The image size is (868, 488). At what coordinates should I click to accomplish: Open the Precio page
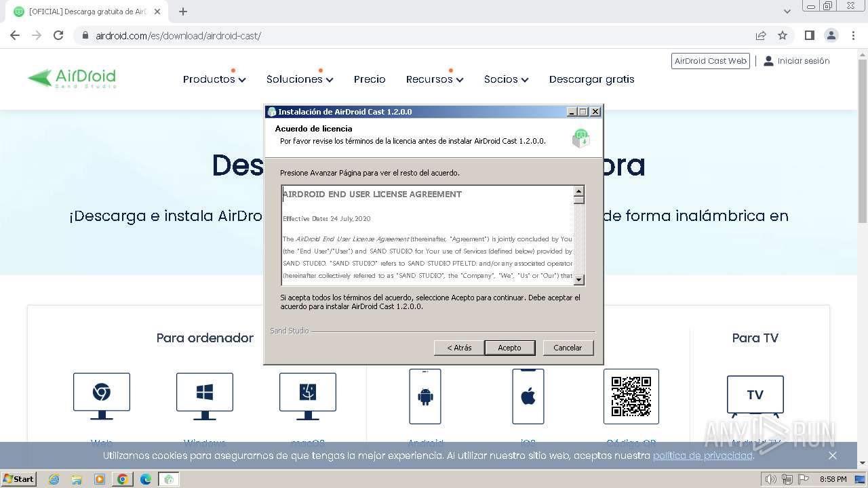coord(370,79)
